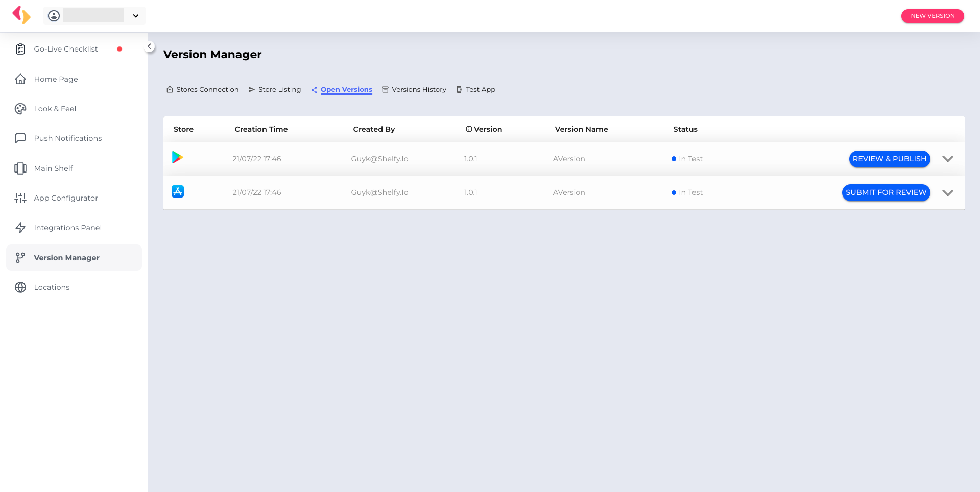The width and height of the screenshot is (980, 492).
Task: Click the Integrations Panel lightning icon
Action: click(x=20, y=228)
